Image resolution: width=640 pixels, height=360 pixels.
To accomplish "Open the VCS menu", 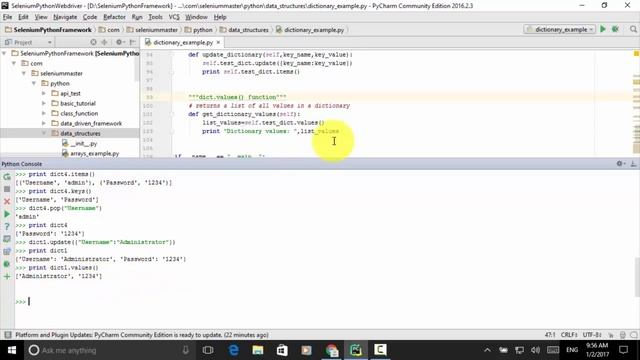I will coord(174,17).
